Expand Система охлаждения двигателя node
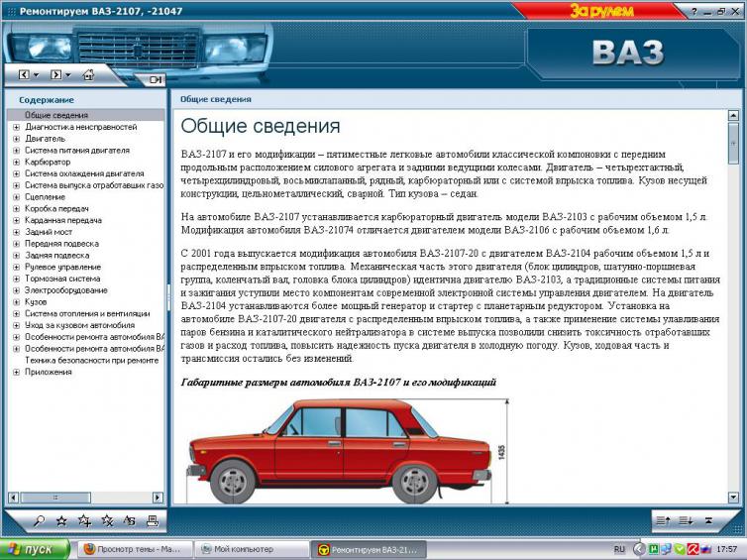This screenshot has height=560, width=747. click(16, 174)
